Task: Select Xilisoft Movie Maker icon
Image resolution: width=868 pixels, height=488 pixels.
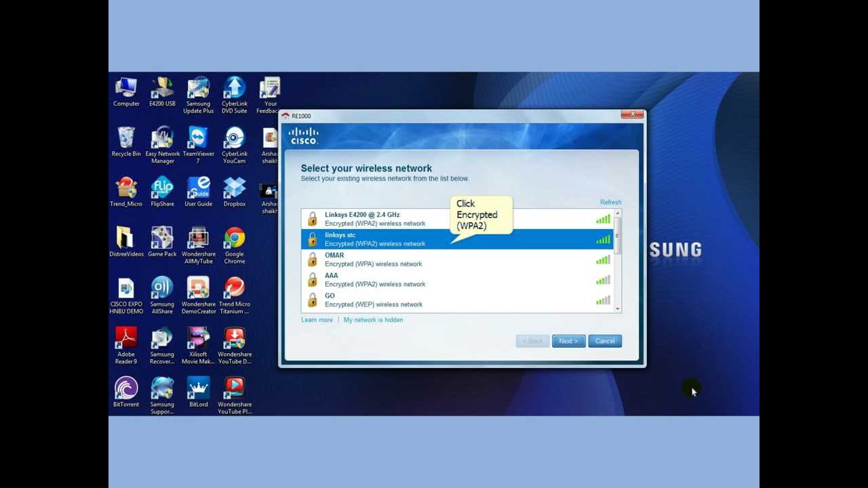Action: coord(198,346)
